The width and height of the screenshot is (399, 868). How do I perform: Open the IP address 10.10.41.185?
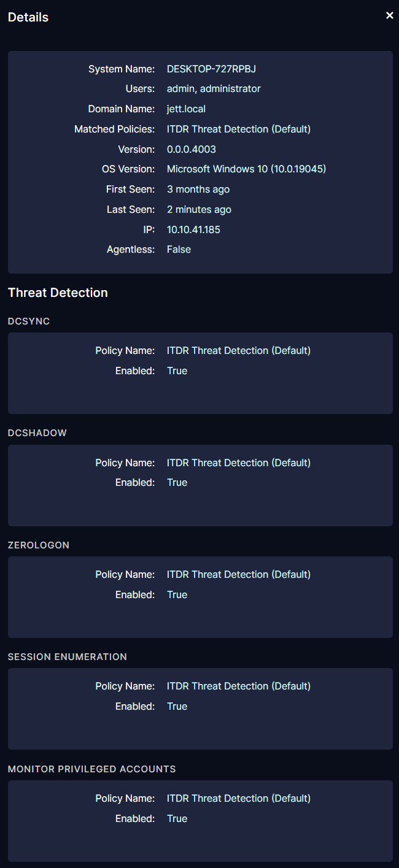[x=192, y=229]
